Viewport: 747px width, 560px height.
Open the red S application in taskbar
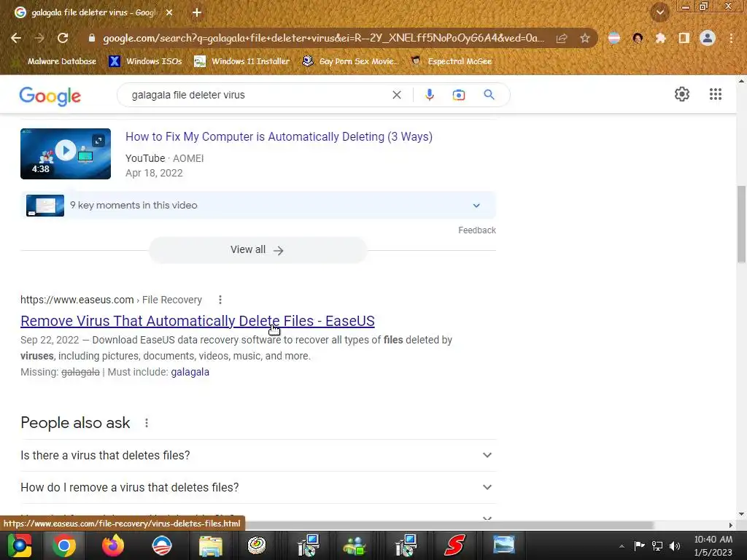(x=454, y=545)
